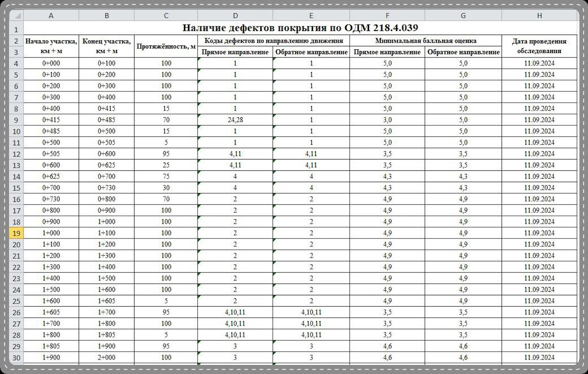
Task: Click 'Минимальная балльная оценка' header cell
Action: click(426, 41)
